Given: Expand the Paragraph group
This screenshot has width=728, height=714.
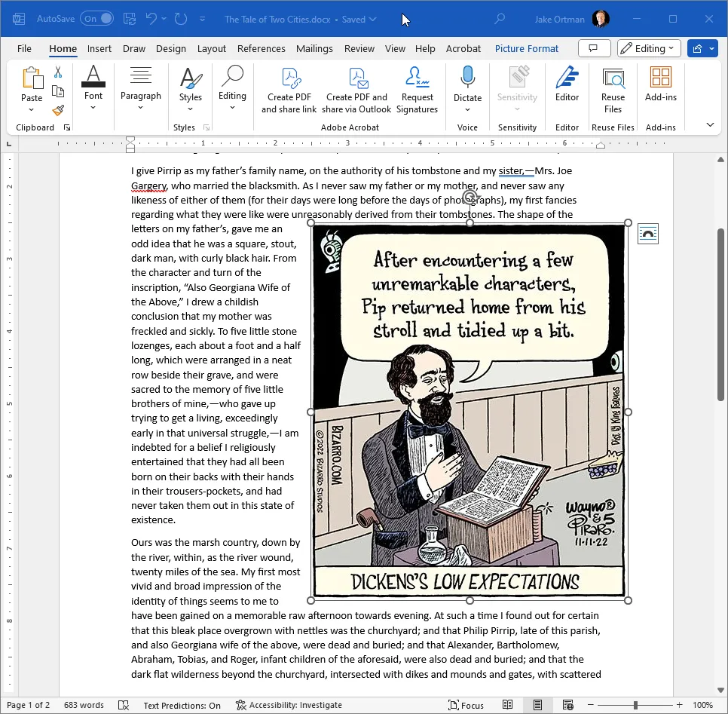Looking at the screenshot, I should point(141,87).
